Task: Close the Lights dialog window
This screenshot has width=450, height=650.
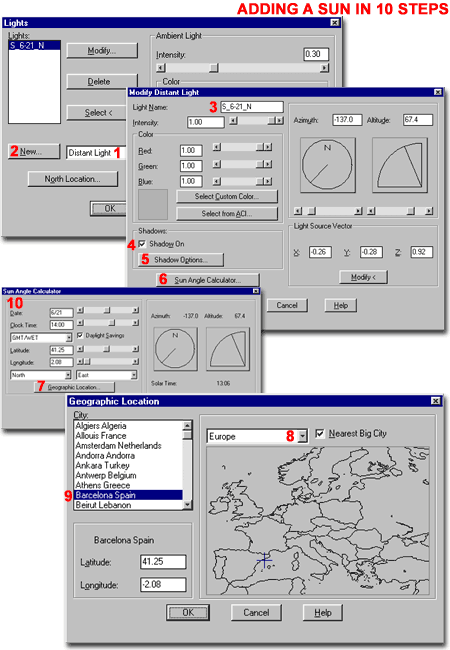Action: pos(335,23)
